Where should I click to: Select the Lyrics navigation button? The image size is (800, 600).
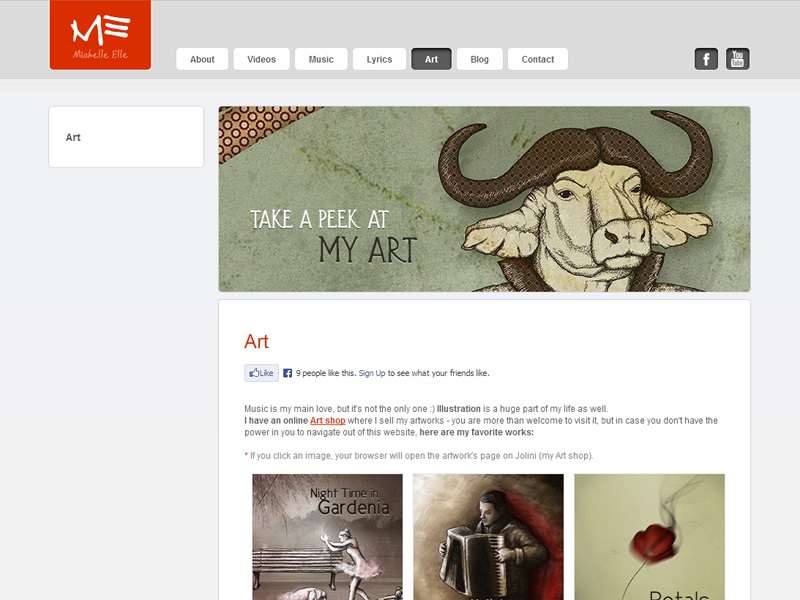[379, 59]
